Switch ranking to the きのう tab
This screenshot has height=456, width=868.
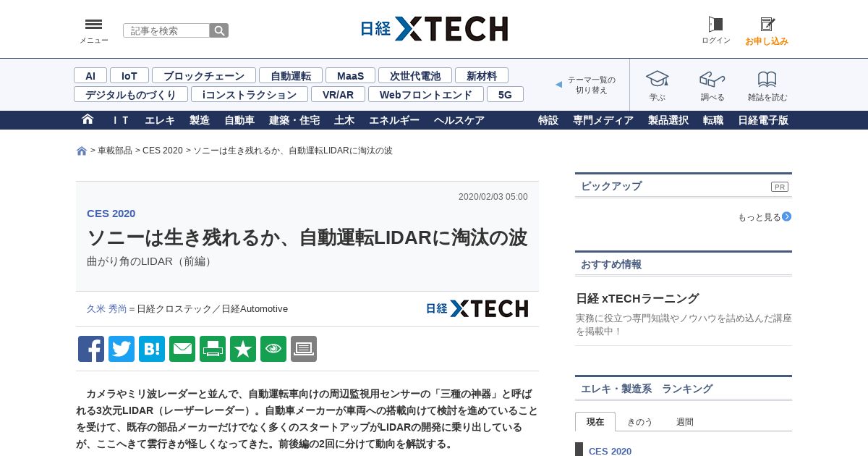coord(640,422)
